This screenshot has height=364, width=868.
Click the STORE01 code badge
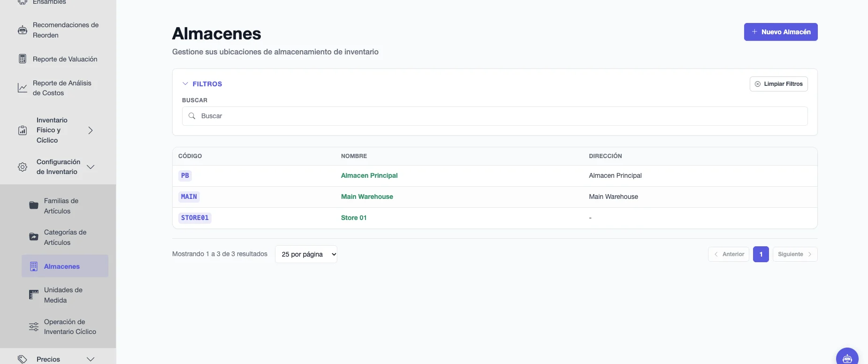tap(195, 218)
